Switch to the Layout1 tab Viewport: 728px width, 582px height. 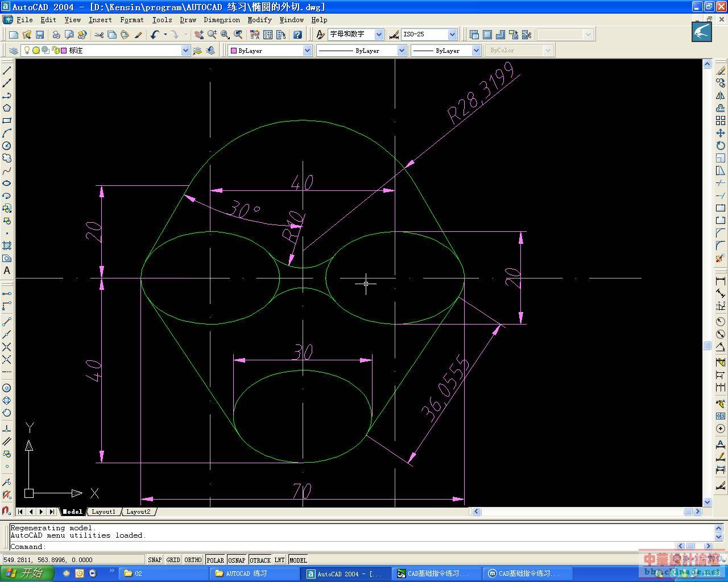coord(104,512)
